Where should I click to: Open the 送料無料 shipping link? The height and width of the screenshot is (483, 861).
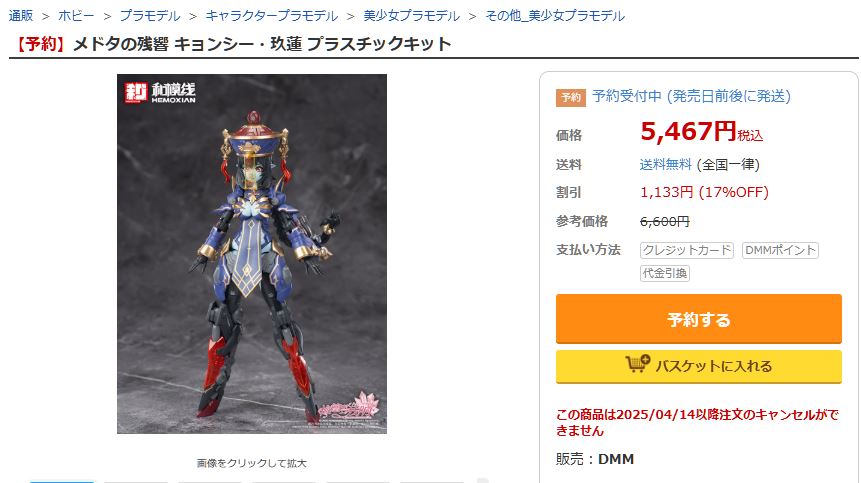[x=666, y=164]
